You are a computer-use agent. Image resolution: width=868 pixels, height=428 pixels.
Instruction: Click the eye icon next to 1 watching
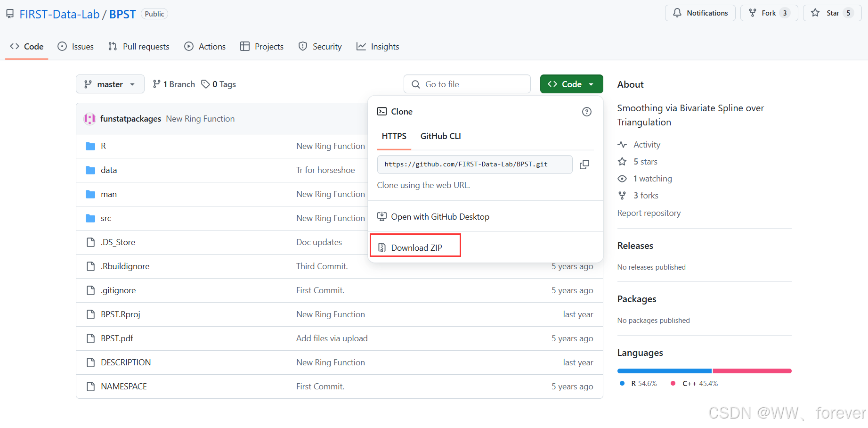click(x=622, y=179)
